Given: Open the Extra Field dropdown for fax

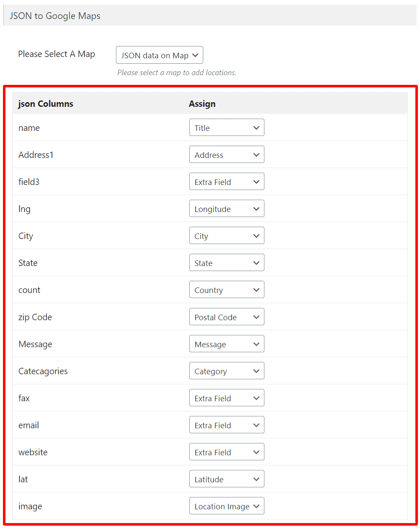Looking at the screenshot, I should pyautogui.click(x=226, y=398).
